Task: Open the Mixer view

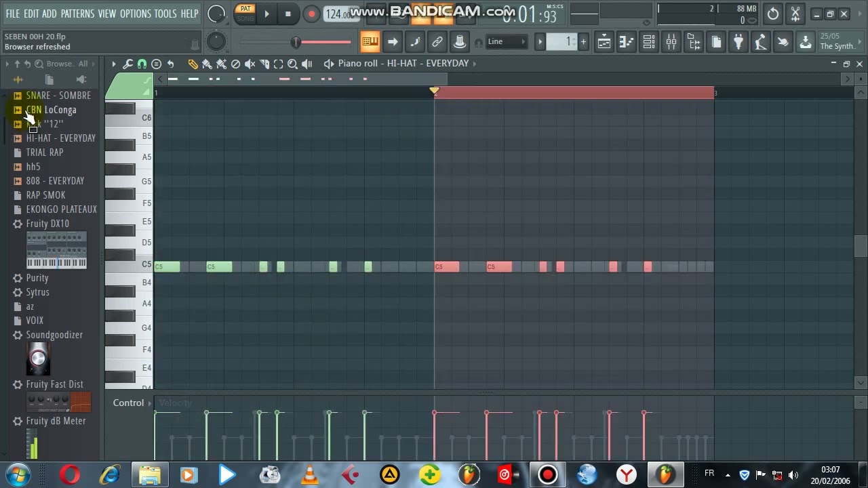Action: 671,42
